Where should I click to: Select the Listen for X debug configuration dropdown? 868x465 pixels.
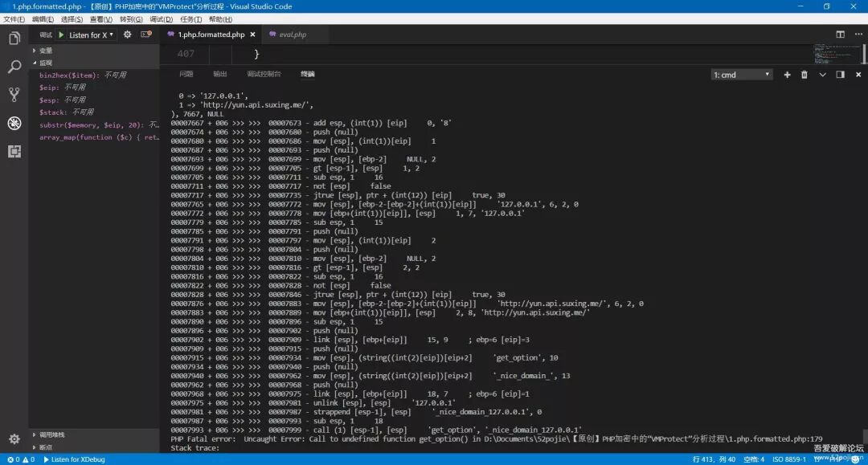tap(91, 35)
